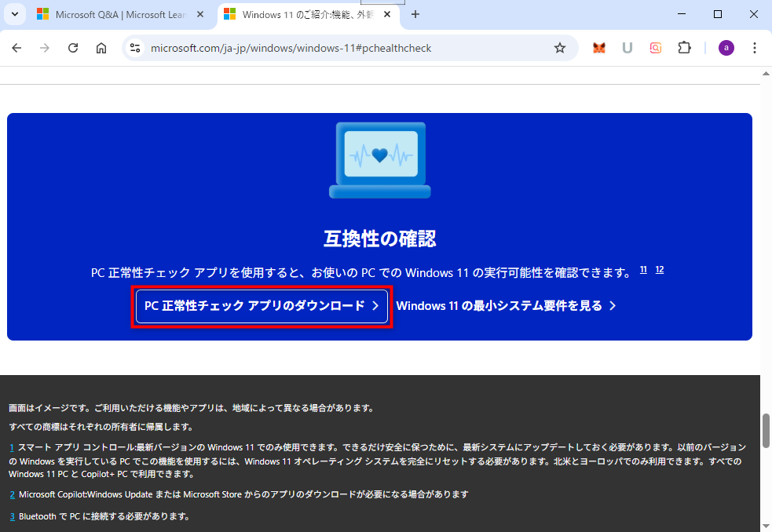Open footnote 11 superscript link
The image size is (772, 532).
tap(643, 270)
